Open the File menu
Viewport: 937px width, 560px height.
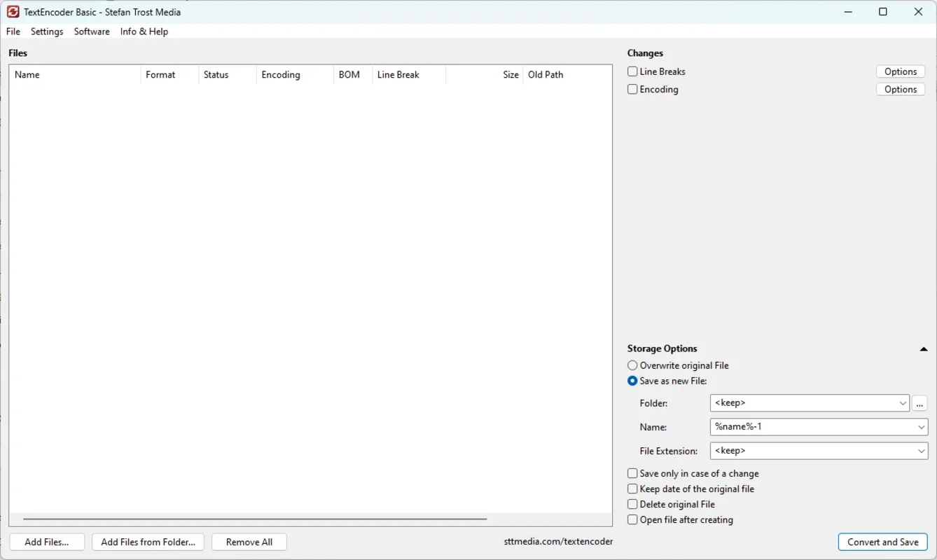coord(13,31)
